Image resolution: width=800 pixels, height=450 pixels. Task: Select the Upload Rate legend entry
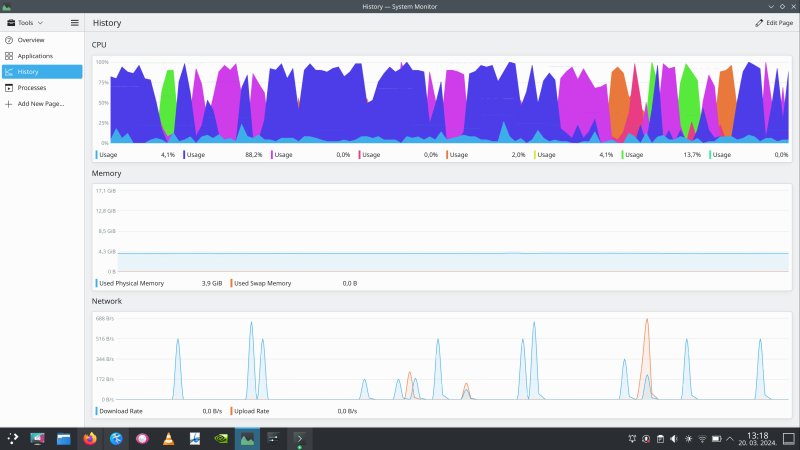(250, 411)
